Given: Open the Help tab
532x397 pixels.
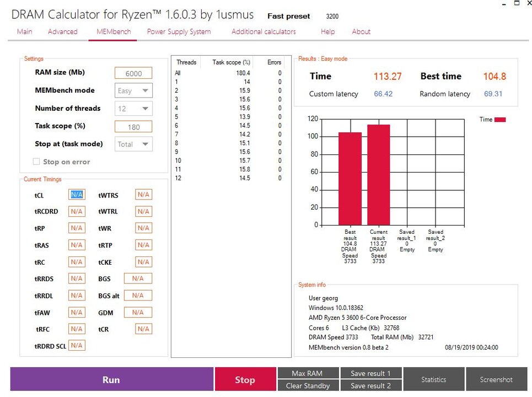Looking at the screenshot, I should (x=327, y=31).
